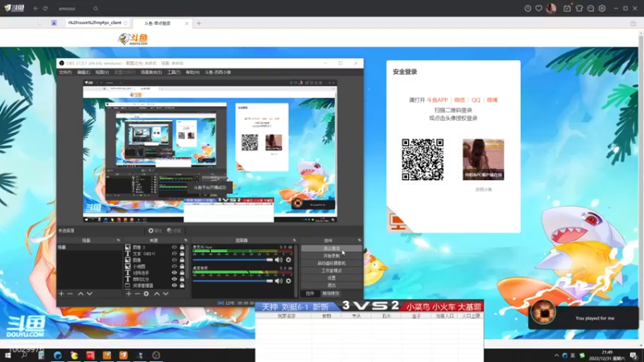Toggle the lock on 对阵选手 source
The image size is (644, 362).
(182, 273)
